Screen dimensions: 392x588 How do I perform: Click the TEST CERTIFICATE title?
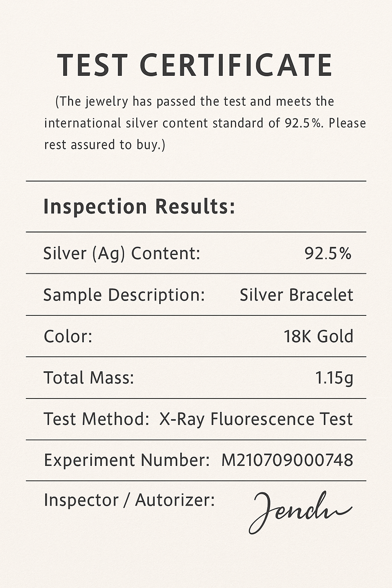pos(194,65)
